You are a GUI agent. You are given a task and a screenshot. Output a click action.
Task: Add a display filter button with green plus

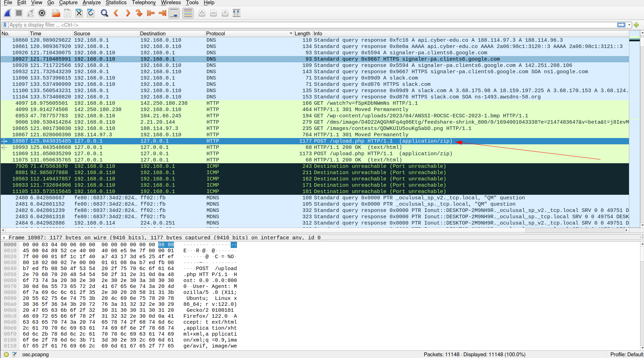coord(636,25)
